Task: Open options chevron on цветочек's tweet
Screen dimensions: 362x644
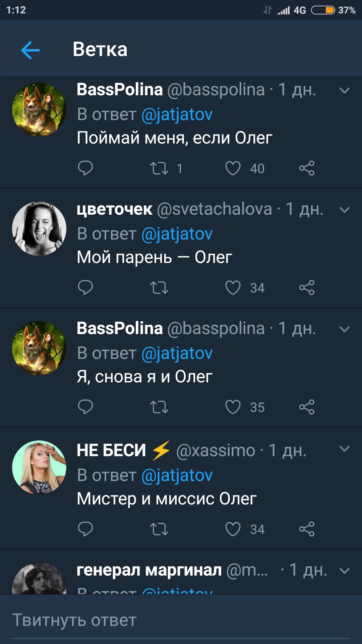Action: [x=345, y=210]
